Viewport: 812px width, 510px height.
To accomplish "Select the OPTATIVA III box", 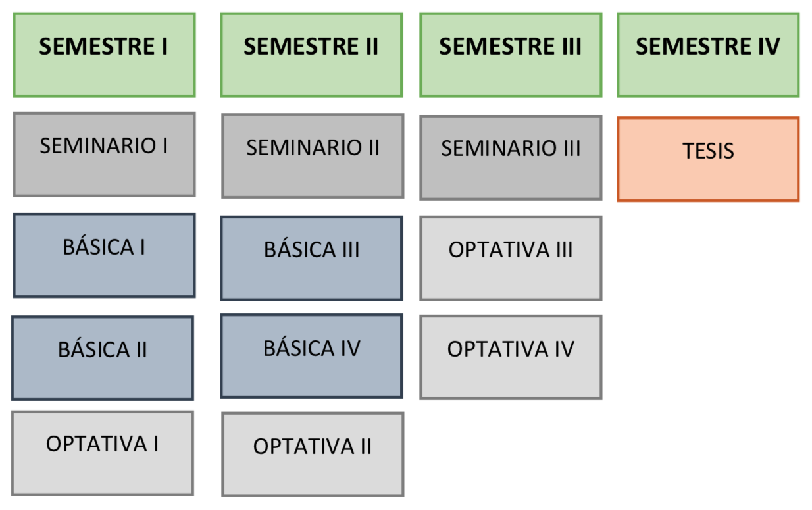I will (511, 259).
